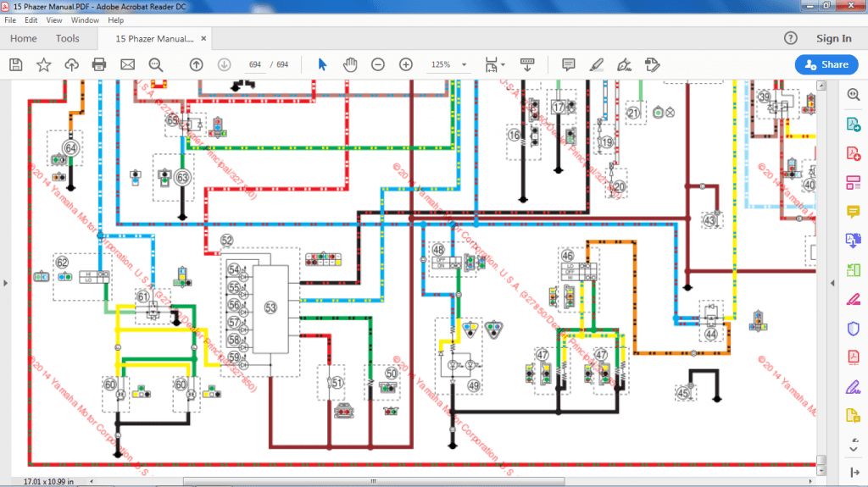Open the search tool in right pane
Image resolution: width=868 pixels, height=487 pixels.
pyautogui.click(x=853, y=95)
